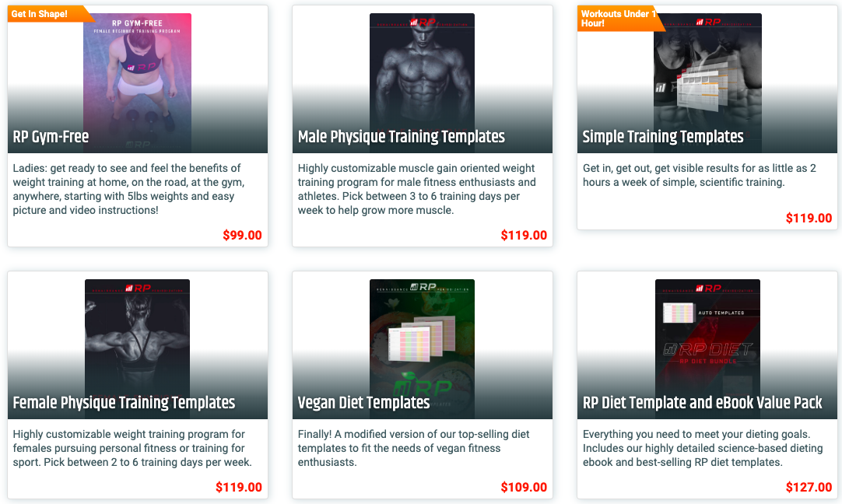The width and height of the screenshot is (842, 504).
Task: Click the $109.00 price for Vegan Diet Templates
Action: point(524,488)
